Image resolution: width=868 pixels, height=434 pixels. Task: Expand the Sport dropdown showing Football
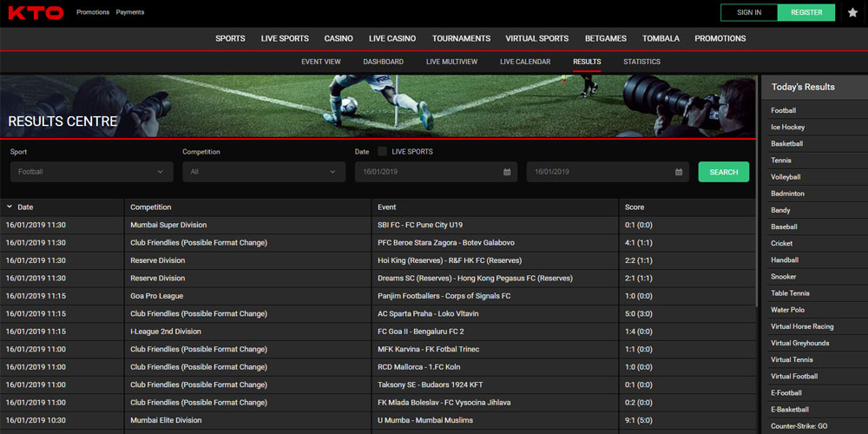point(91,172)
